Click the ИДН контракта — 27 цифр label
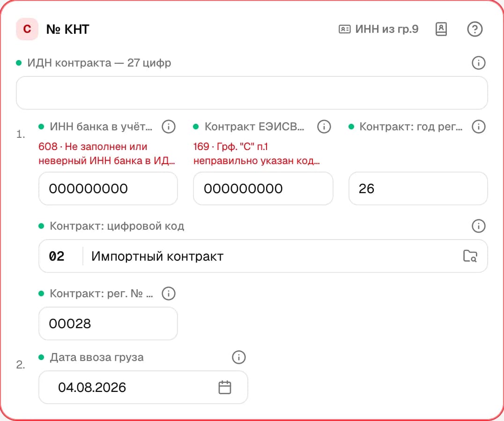This screenshot has height=421, width=504. (99, 63)
